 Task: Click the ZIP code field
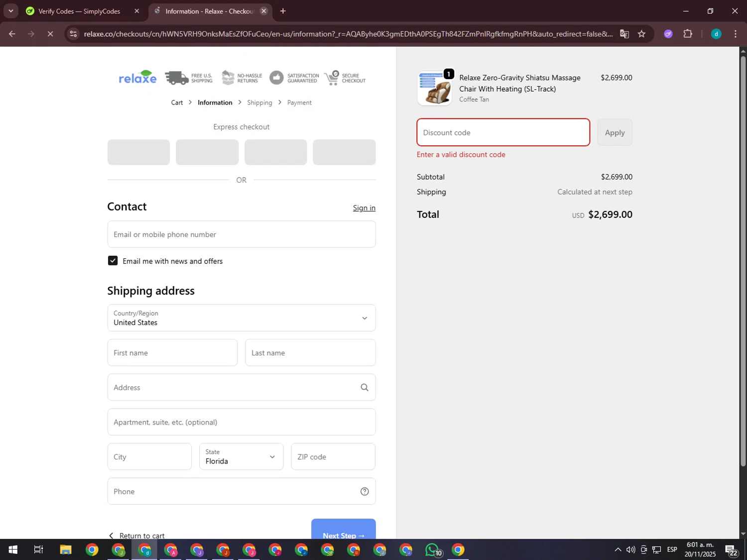click(x=333, y=457)
